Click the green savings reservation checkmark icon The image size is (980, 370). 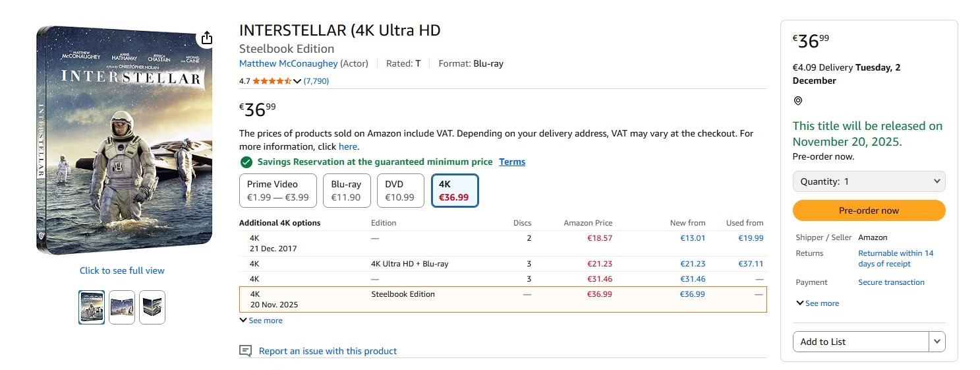coord(246,162)
